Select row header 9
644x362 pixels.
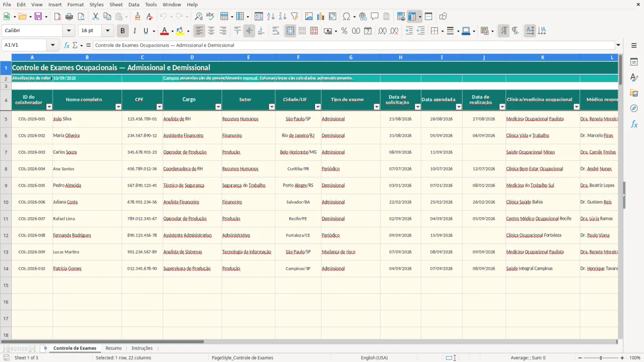(x=6, y=186)
